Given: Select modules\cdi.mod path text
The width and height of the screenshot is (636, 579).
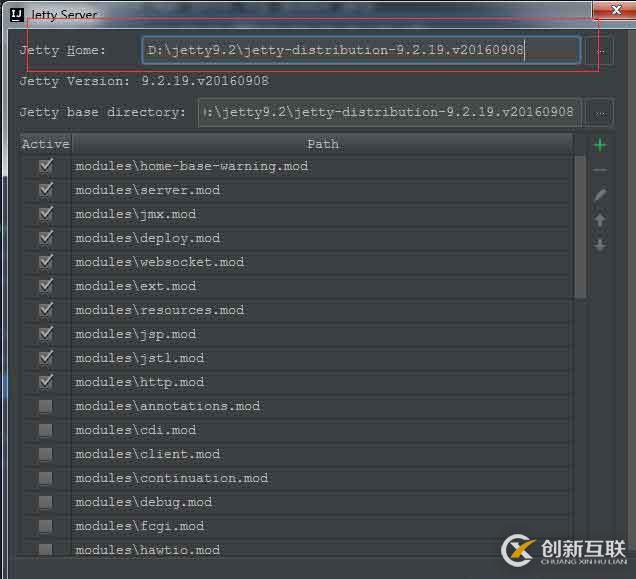Looking at the screenshot, I should (x=136, y=430).
